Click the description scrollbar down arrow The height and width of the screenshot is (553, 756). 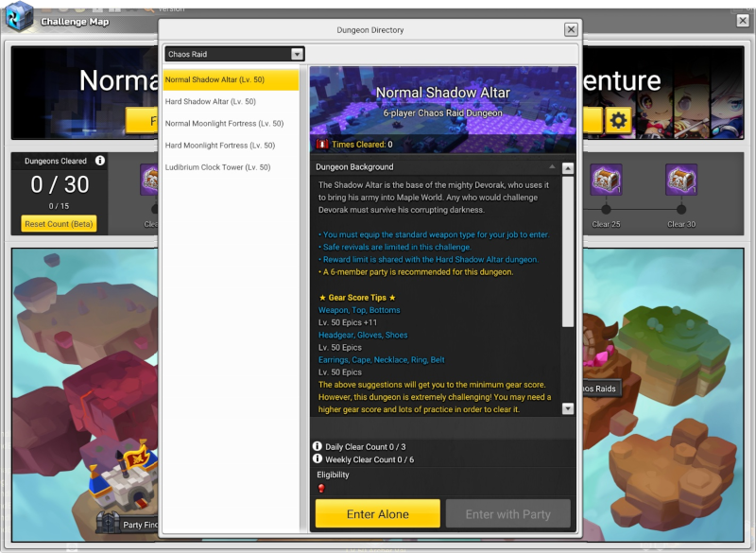point(568,408)
